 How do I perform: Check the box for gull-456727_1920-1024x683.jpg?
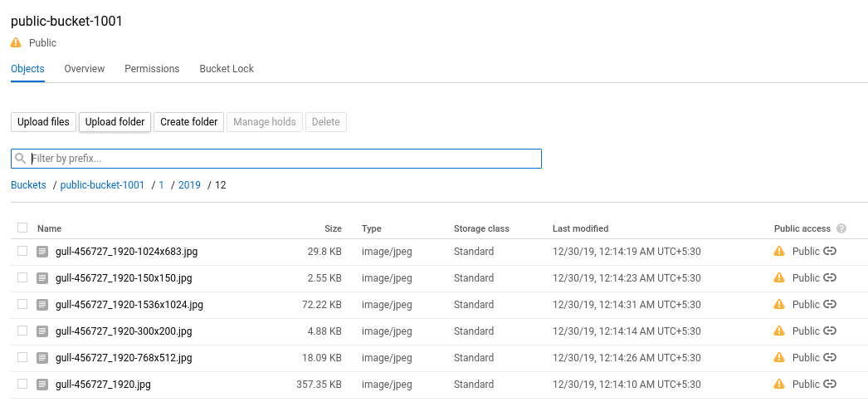pyautogui.click(x=22, y=251)
